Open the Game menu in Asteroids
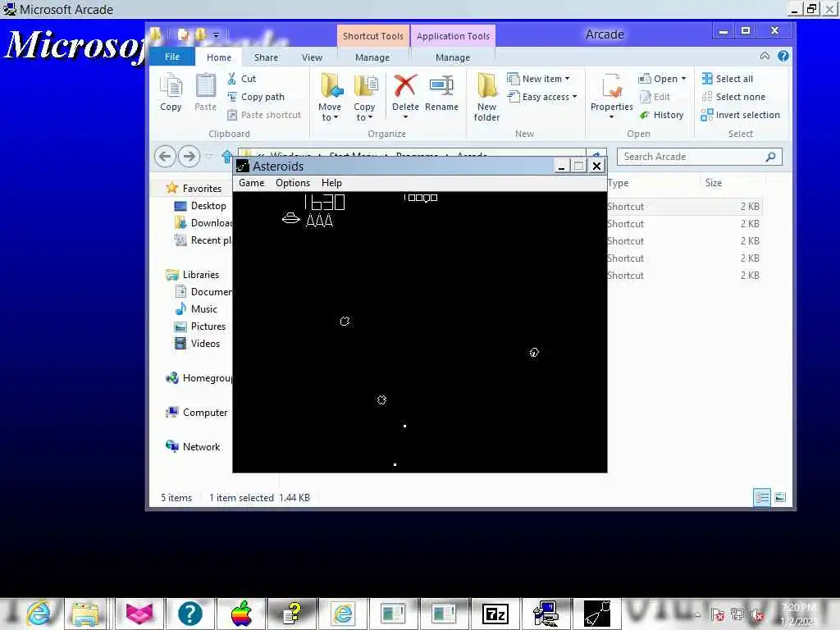The image size is (840, 630). (251, 183)
